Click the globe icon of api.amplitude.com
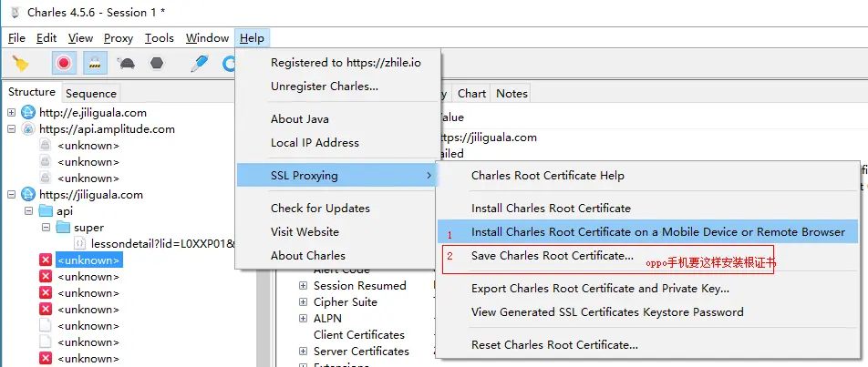This screenshot has width=868, height=367. click(x=27, y=129)
